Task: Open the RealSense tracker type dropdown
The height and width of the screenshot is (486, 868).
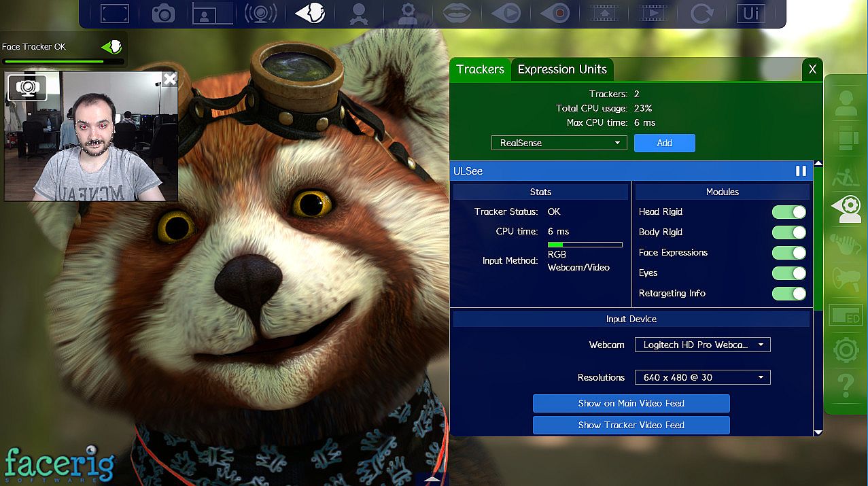Action: tap(559, 143)
